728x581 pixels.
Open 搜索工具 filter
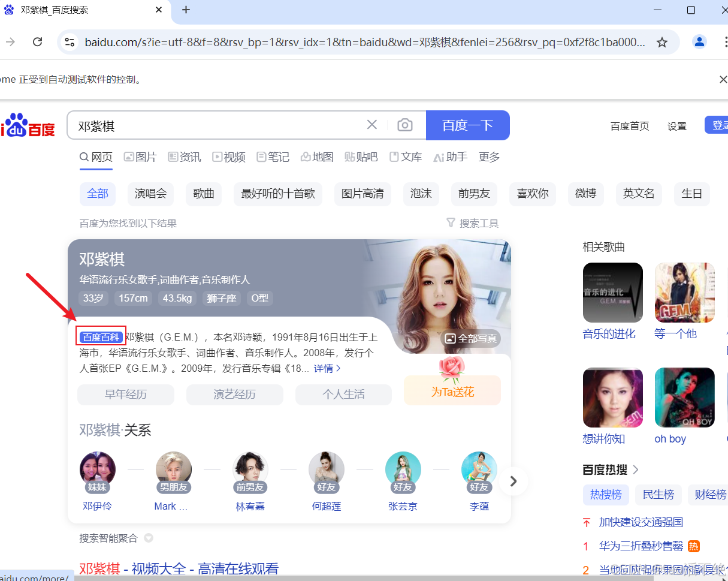click(x=473, y=223)
